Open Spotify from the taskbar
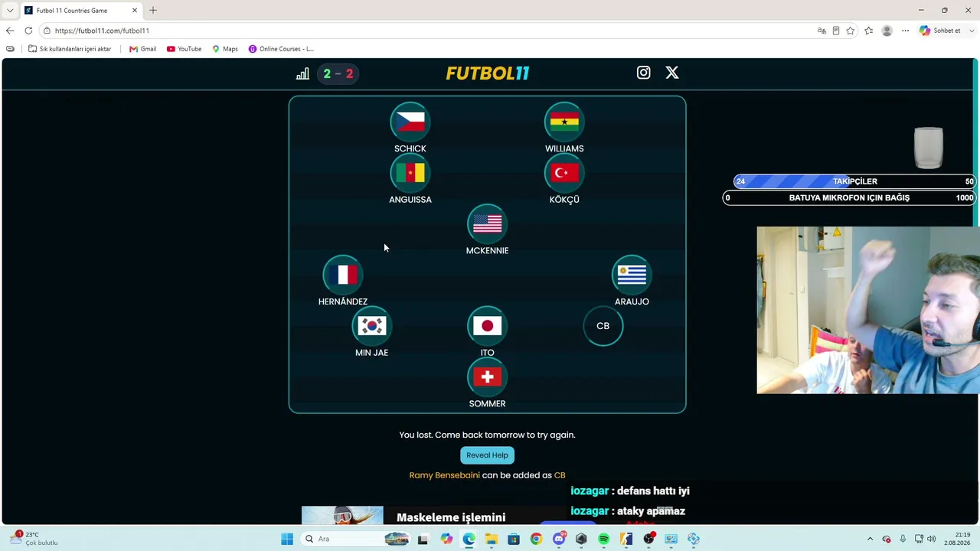The width and height of the screenshot is (980, 551). pos(603,540)
